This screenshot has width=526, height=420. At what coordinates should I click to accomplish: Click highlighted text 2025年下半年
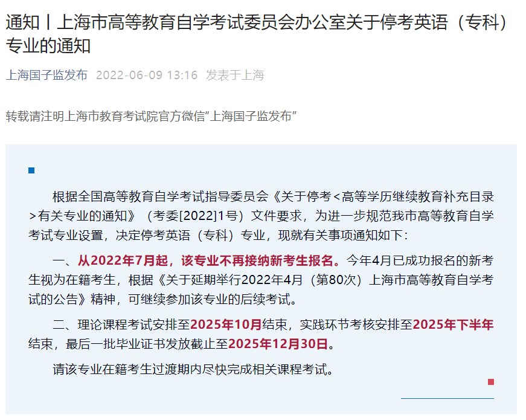tap(453, 325)
